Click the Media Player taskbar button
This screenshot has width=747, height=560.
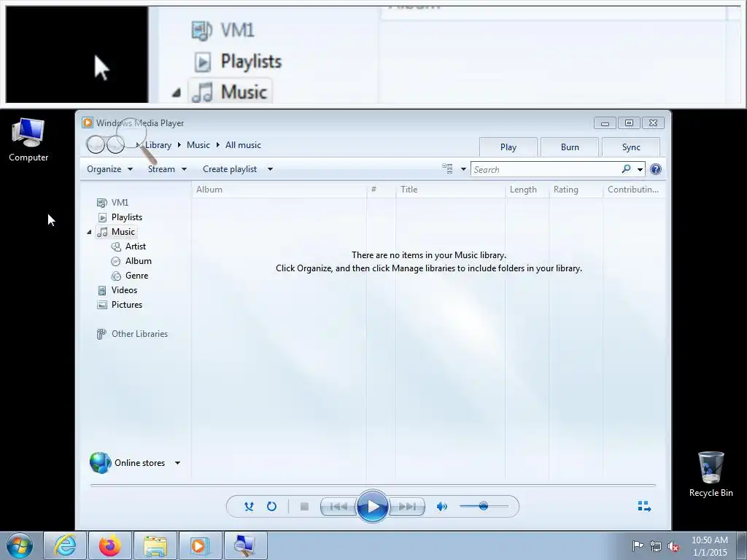point(200,545)
